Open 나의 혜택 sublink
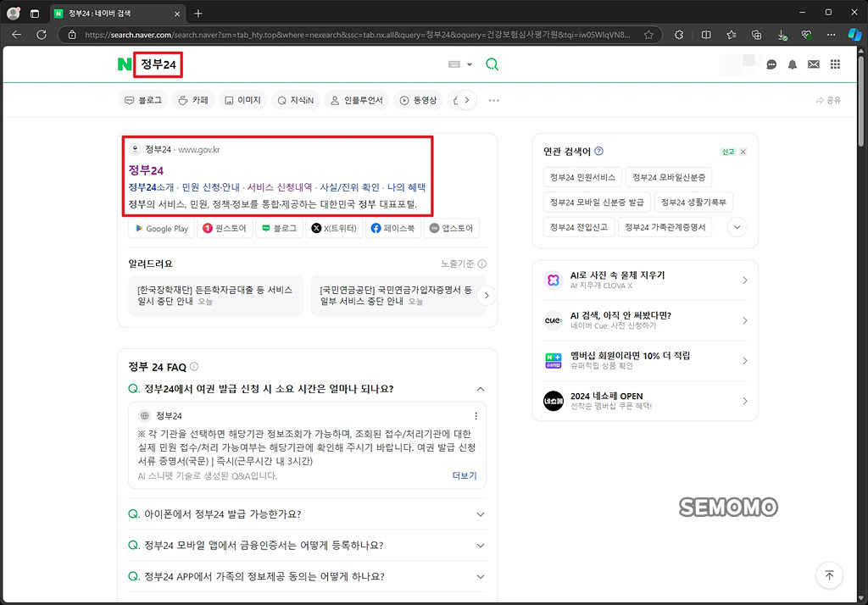Viewport: 868px width, 605px height. tap(406, 187)
